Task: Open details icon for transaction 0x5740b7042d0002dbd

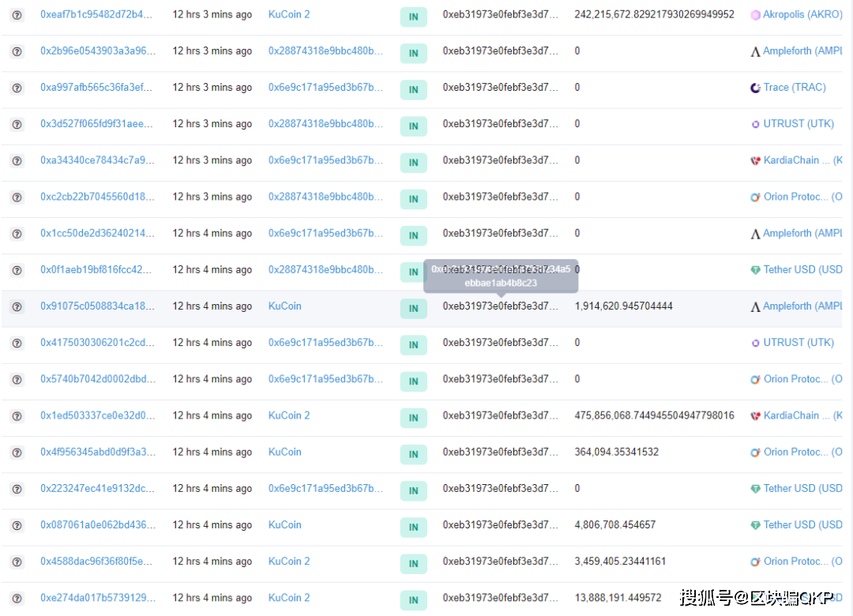Action: tap(17, 380)
